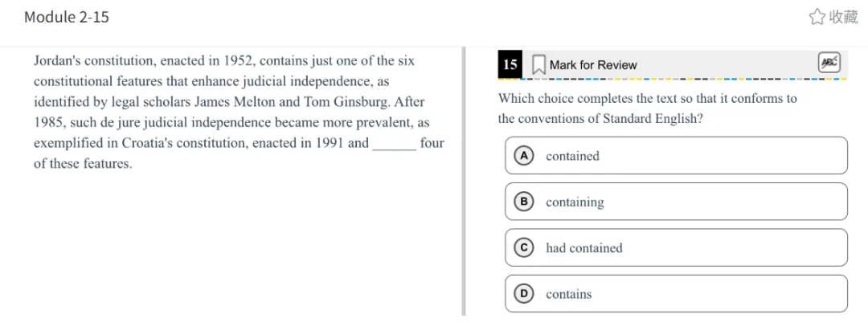This screenshot has height=335, width=868.
Task: Choose the answer text "contained"
Action: 572,156
